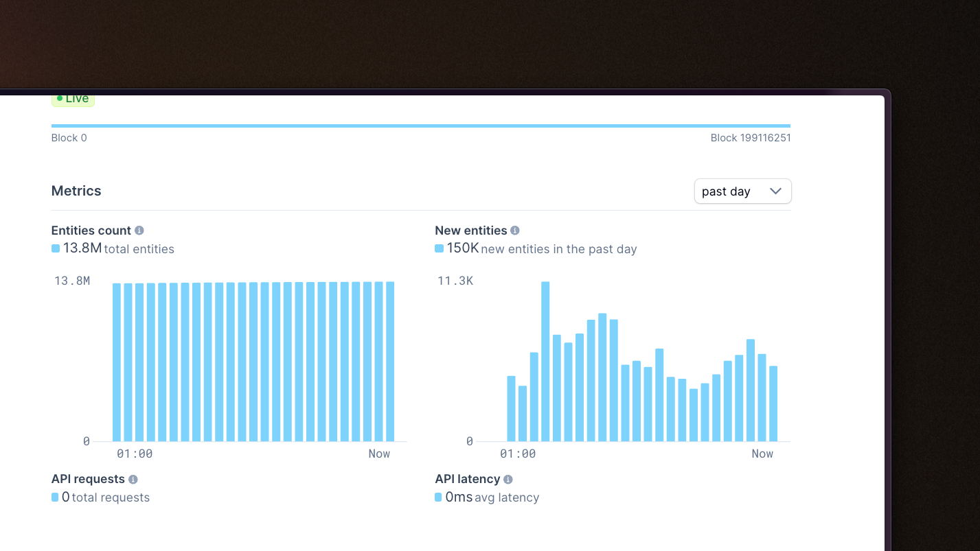
Task: Click the 13.8M axis label on Entities count chart
Action: pos(72,281)
